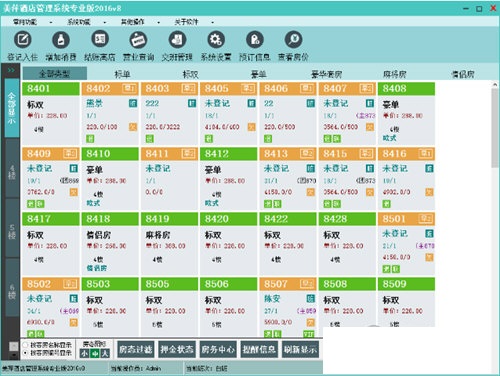Set room card size to 中
The width and height of the screenshot is (500, 376).
pos(95,353)
